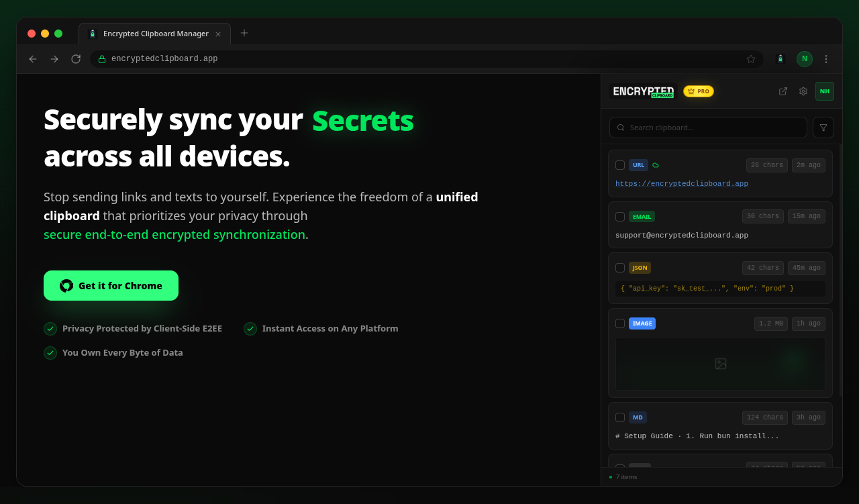The height and width of the screenshot is (504, 859).
Task: Open the browser three-dot menu
Action: point(825,59)
